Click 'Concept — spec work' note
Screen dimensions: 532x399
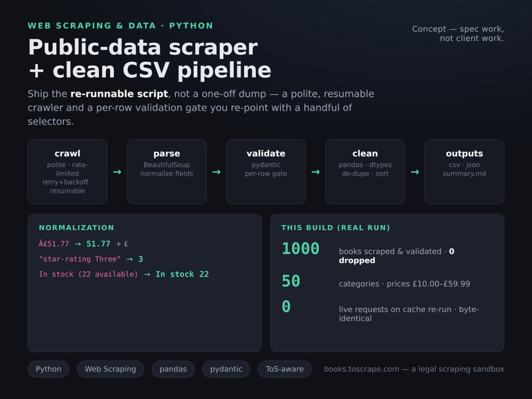[458, 29]
